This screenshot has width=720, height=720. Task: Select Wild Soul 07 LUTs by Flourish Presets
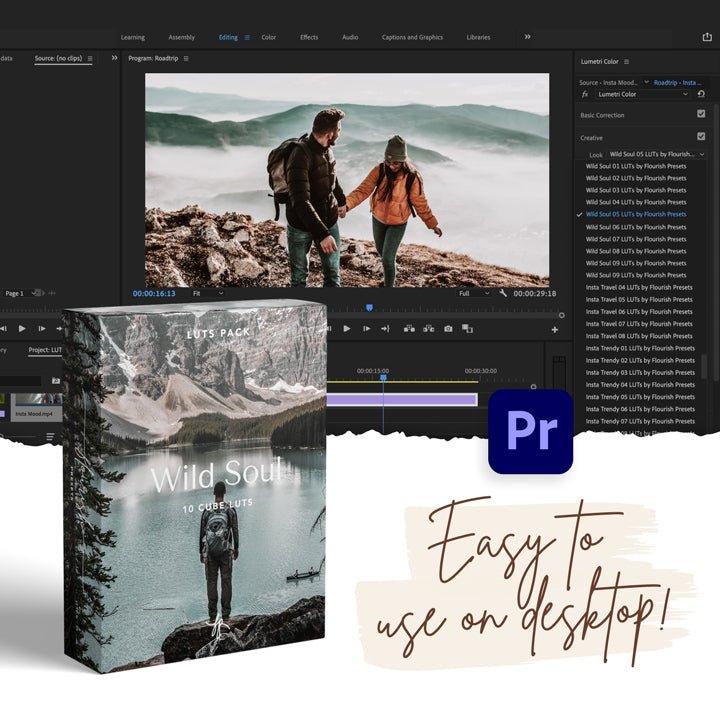pyautogui.click(x=636, y=239)
